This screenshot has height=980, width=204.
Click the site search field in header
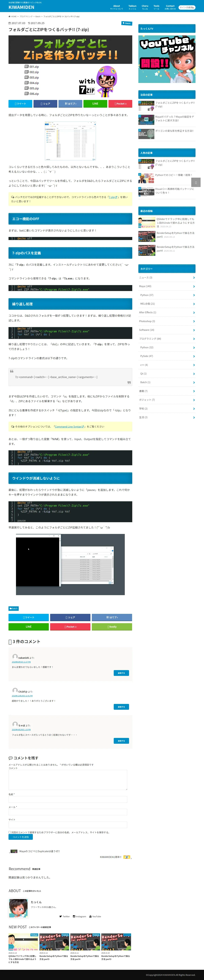tap(187, 7)
